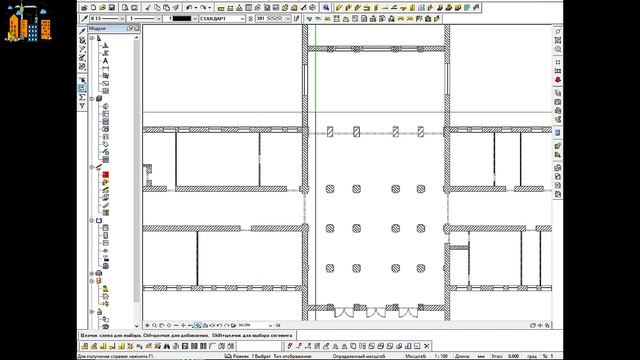Click the Режим field in status bar

point(240,356)
